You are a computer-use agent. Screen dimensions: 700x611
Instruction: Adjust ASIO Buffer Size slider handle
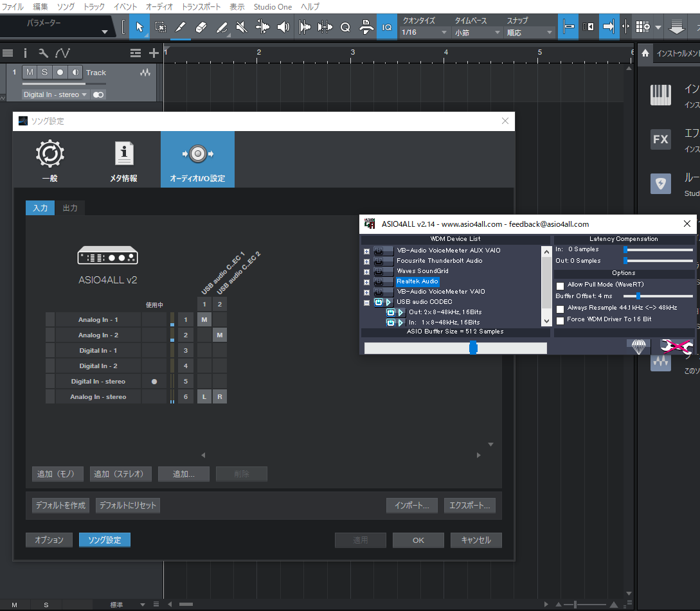coord(473,348)
